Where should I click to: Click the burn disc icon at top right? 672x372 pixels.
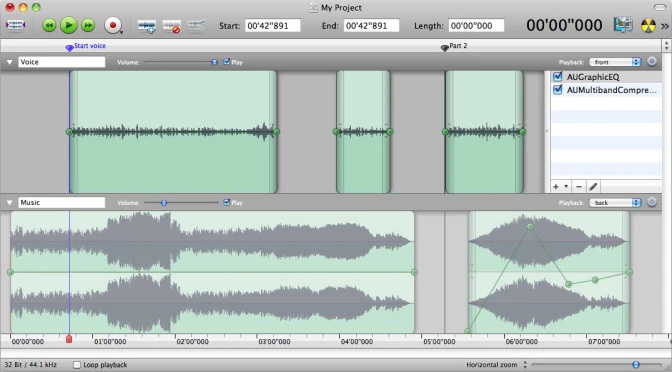648,26
